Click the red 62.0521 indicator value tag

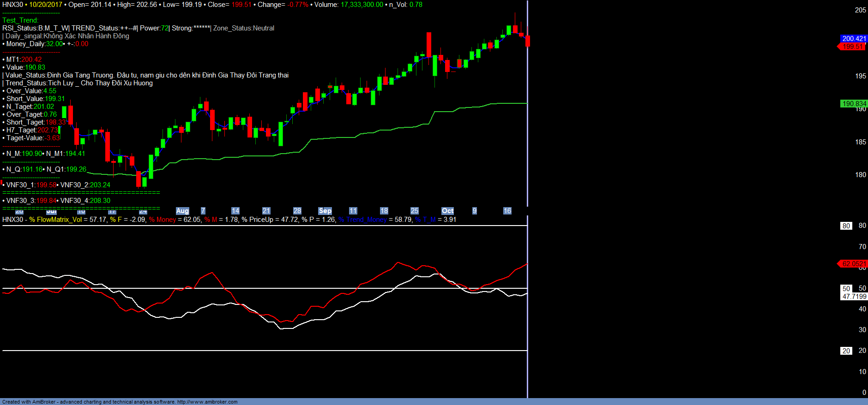tap(853, 264)
